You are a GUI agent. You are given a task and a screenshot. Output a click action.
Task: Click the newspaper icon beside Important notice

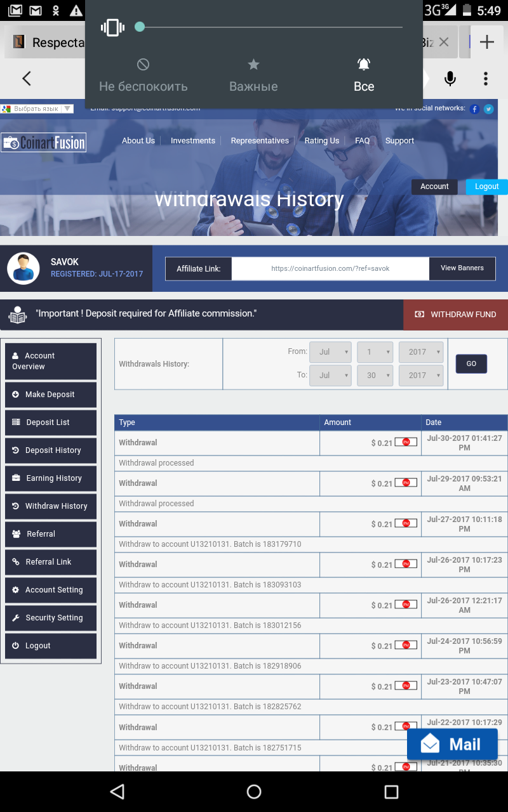(18, 315)
